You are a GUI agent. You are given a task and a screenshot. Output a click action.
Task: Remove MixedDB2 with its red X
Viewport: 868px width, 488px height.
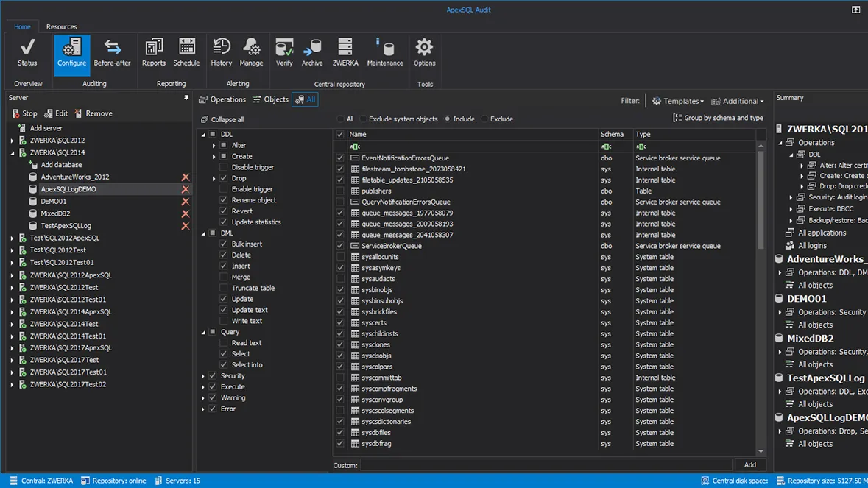186,213
